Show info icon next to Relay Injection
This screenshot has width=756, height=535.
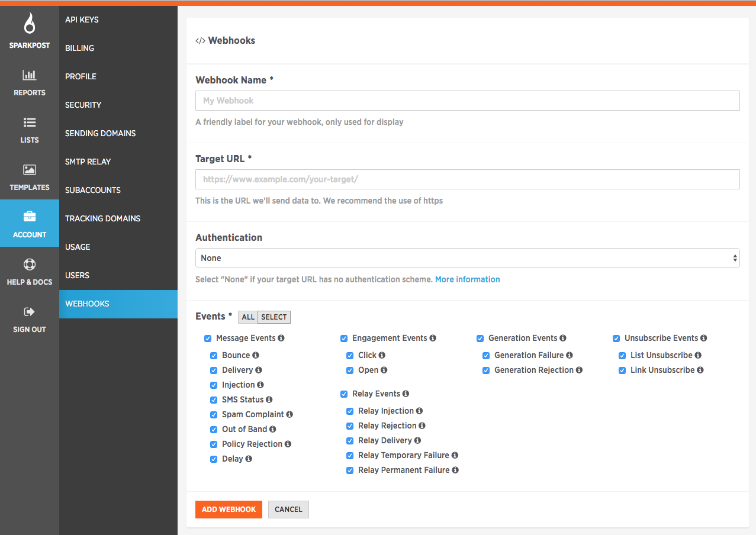click(x=419, y=411)
